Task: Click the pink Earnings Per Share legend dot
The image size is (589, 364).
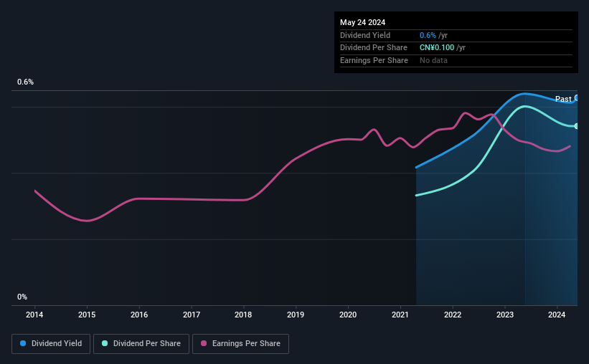Action: 204,343
